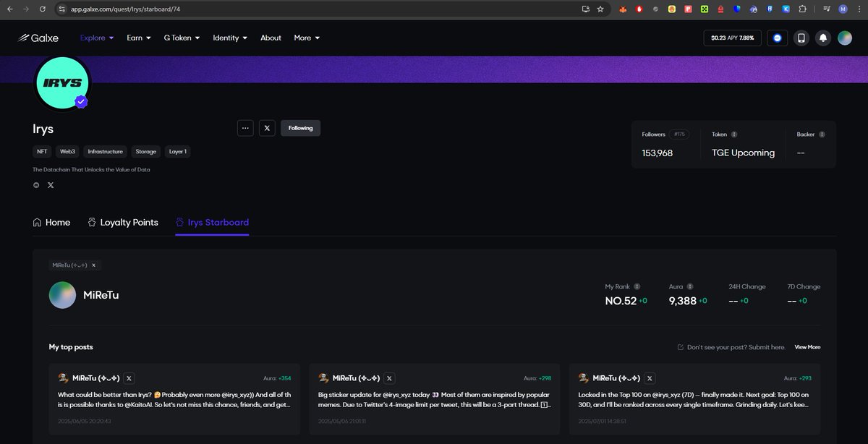868x444 pixels.
Task: Click the 153,968 followers count
Action: (658, 153)
